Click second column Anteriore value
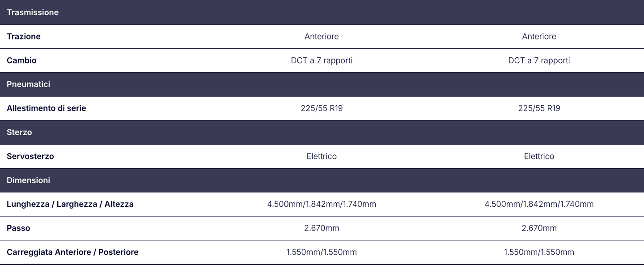 [539, 36]
